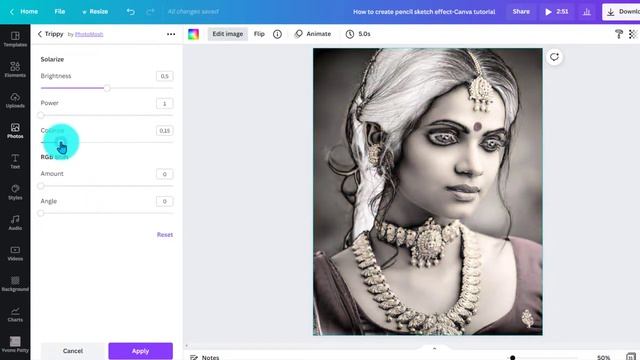
Task: Click the refresh comment icon beside canvas
Action: pos(554,57)
